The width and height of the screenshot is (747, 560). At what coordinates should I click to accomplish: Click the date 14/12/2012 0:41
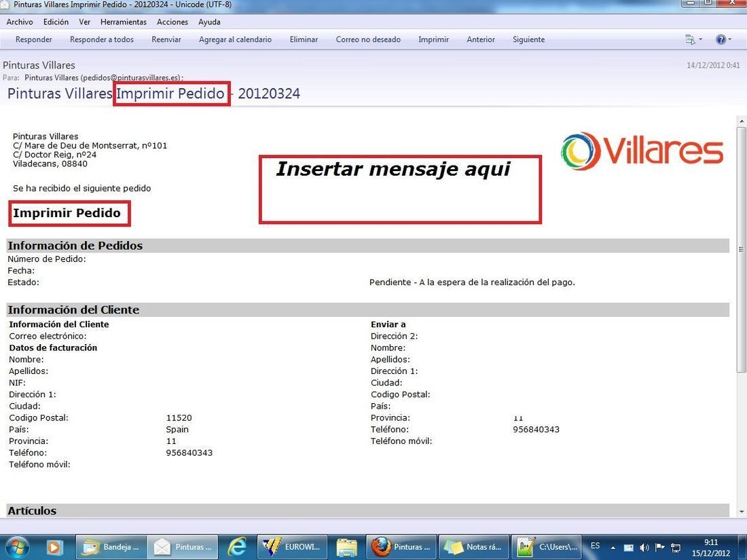click(x=712, y=65)
